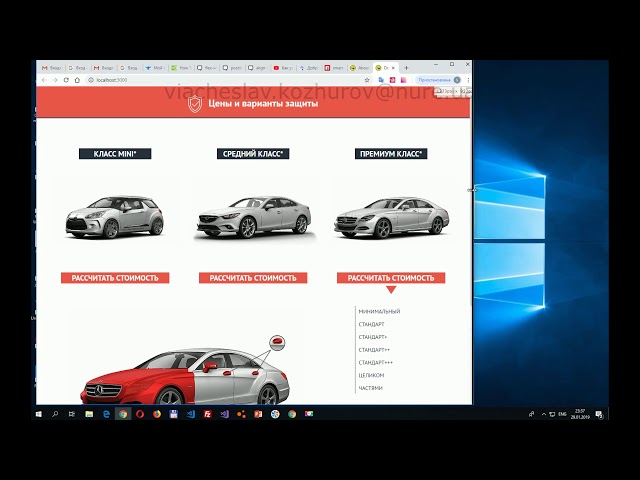The image size is (640, 480).
Task: Switch to the About tab
Action: coord(359,68)
